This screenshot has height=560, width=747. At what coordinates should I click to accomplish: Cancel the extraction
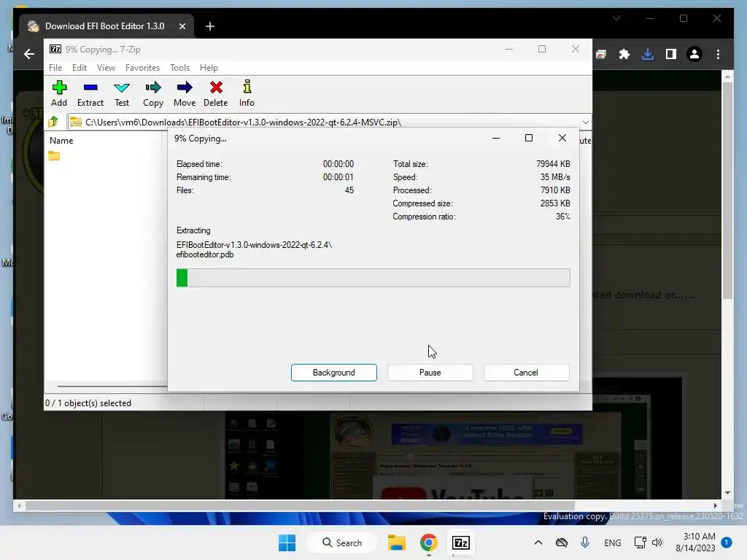(526, 373)
